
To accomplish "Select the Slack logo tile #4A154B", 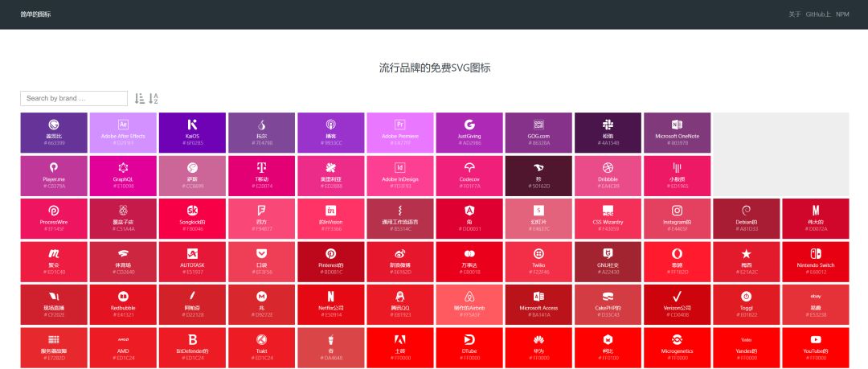I will click(x=608, y=133).
